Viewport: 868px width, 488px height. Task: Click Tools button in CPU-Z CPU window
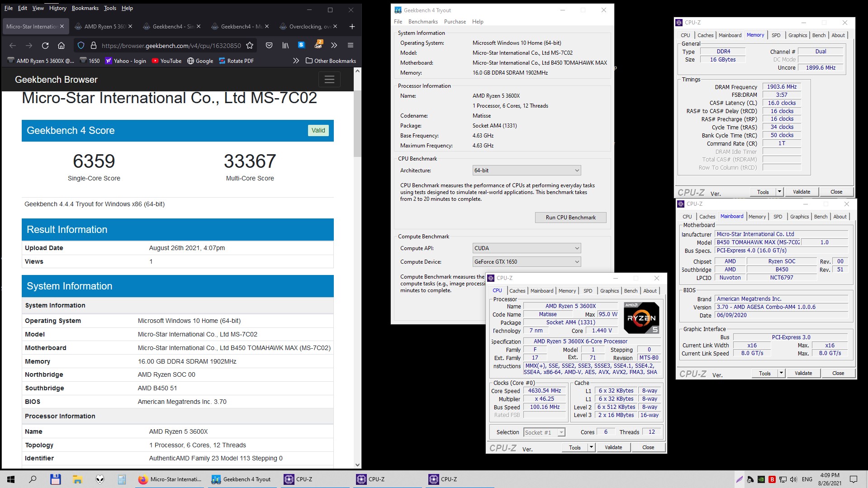575,447
